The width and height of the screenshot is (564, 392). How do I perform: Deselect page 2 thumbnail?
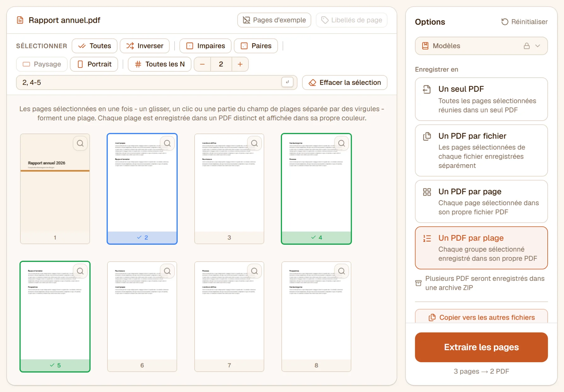click(142, 189)
